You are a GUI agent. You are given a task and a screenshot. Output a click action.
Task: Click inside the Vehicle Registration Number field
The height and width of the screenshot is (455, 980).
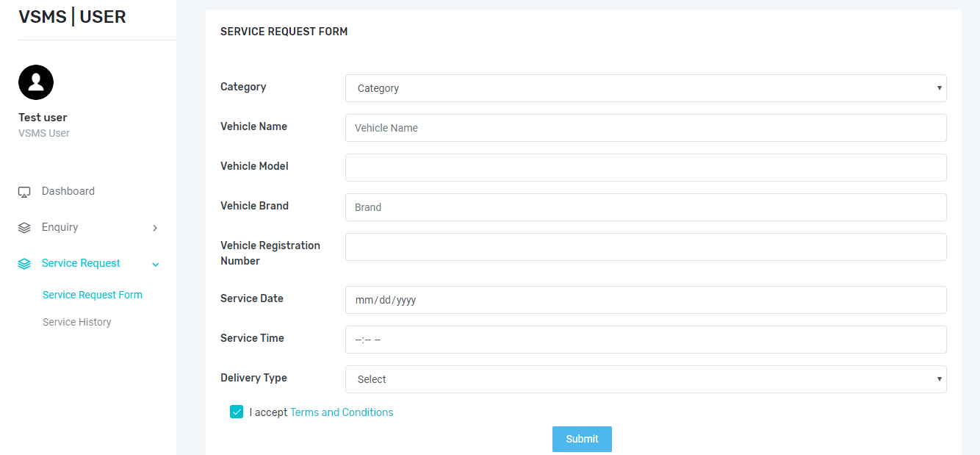point(645,246)
